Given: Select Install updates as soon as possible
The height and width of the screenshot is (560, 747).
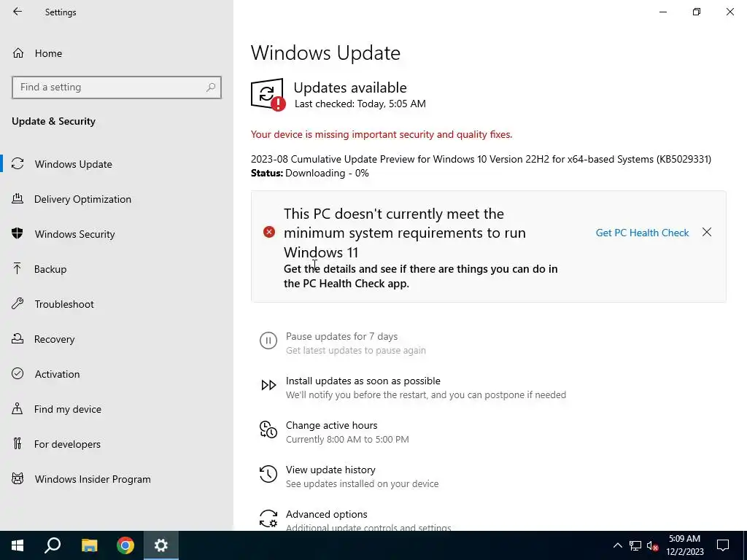Looking at the screenshot, I should click(363, 381).
